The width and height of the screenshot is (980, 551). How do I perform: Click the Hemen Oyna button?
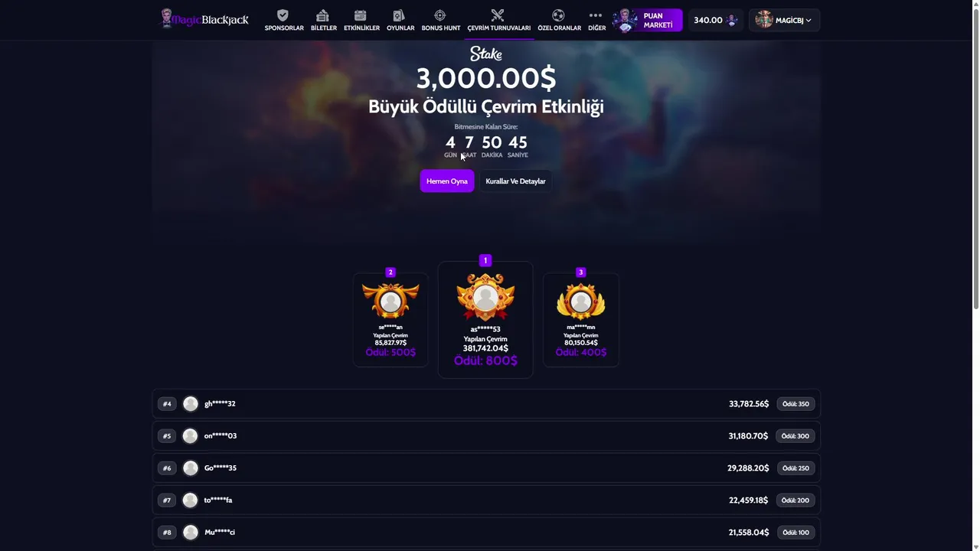coord(447,181)
